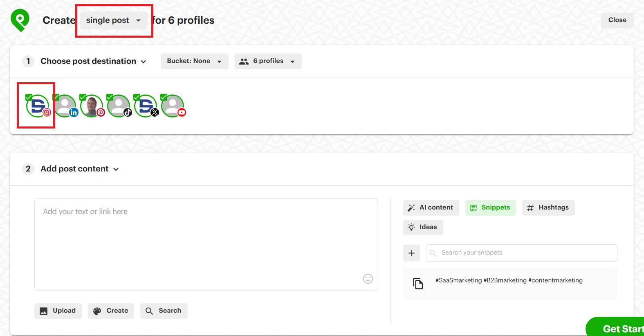Open the single post type dropdown

coord(113,20)
